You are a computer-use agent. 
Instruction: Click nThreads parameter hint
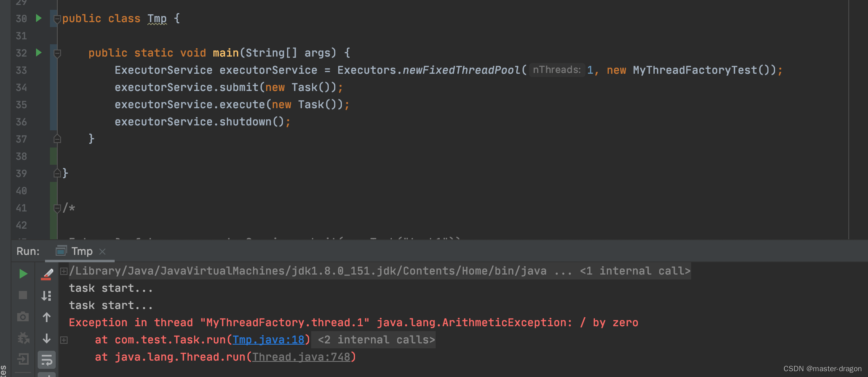coord(556,70)
